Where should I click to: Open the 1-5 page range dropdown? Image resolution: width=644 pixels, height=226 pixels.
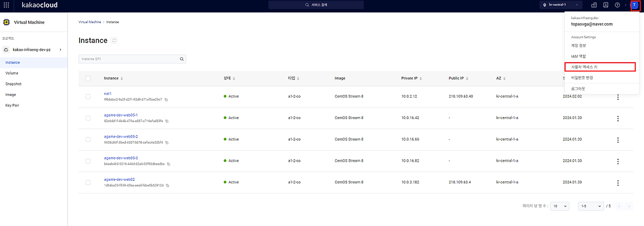(591, 206)
